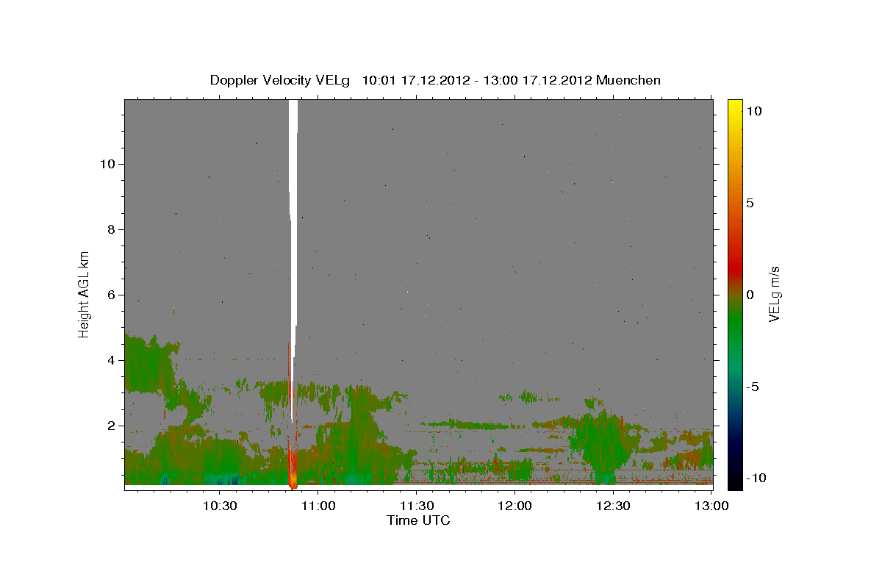Click the 11:00 time tick label
882x588 pixels.
(x=318, y=506)
